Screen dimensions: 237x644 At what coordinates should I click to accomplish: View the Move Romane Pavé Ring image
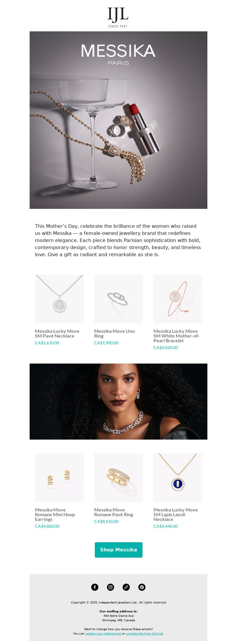(x=118, y=478)
